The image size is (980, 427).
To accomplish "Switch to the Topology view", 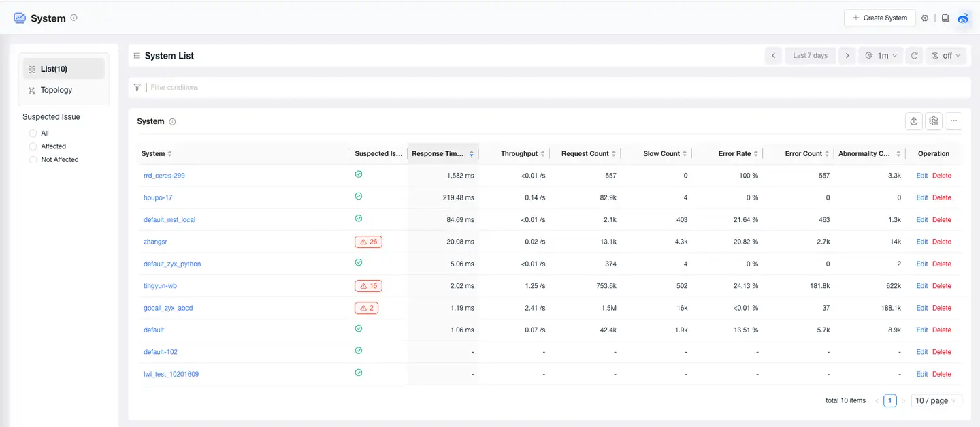I will (x=56, y=90).
